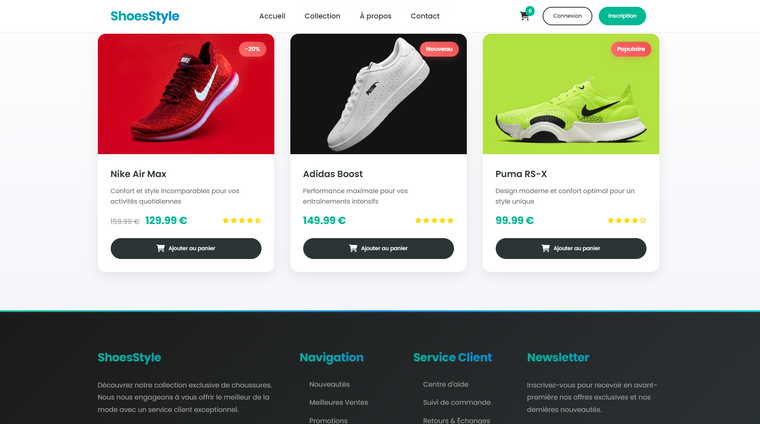Viewport: 760px width, 424px height.
Task: Open the Contact navigation link
Action: (x=425, y=16)
